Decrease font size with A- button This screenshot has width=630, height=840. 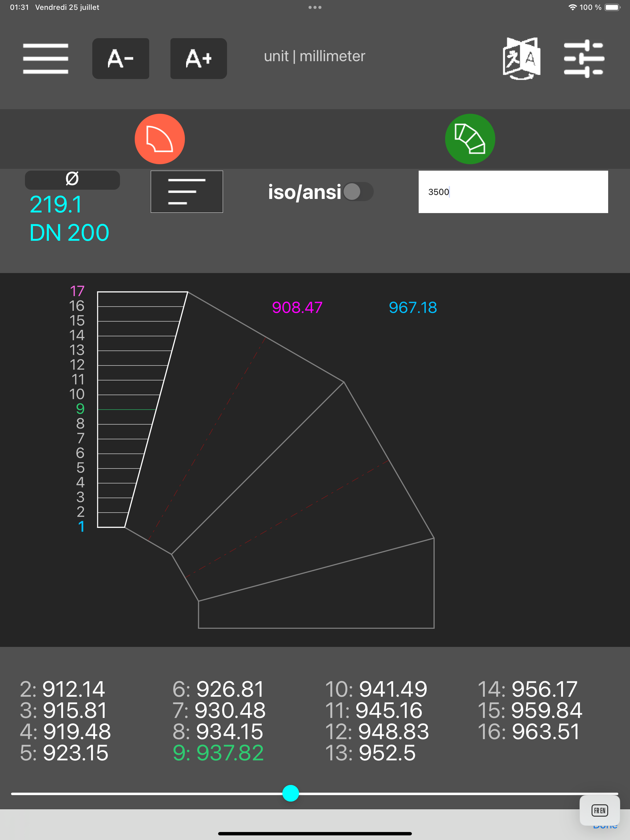(x=121, y=58)
